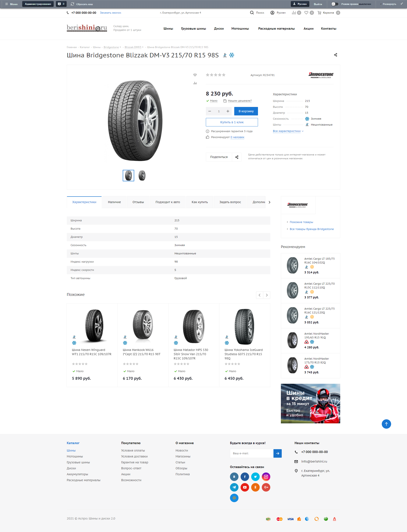
Task: Toggle the edit mode switch in admin bar
Action: [x=335, y=4]
